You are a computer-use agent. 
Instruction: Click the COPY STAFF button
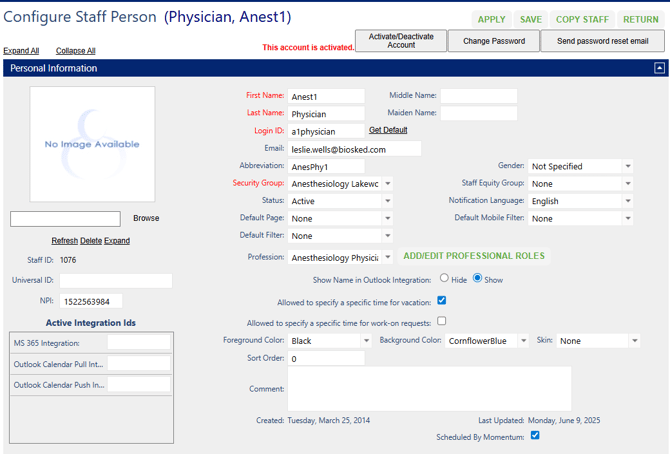582,19
